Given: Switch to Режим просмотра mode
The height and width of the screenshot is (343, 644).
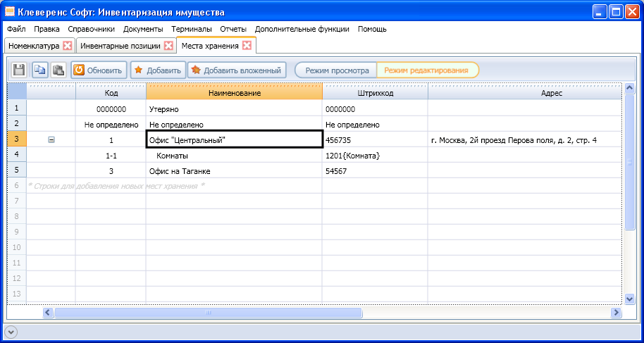Looking at the screenshot, I should point(337,70).
